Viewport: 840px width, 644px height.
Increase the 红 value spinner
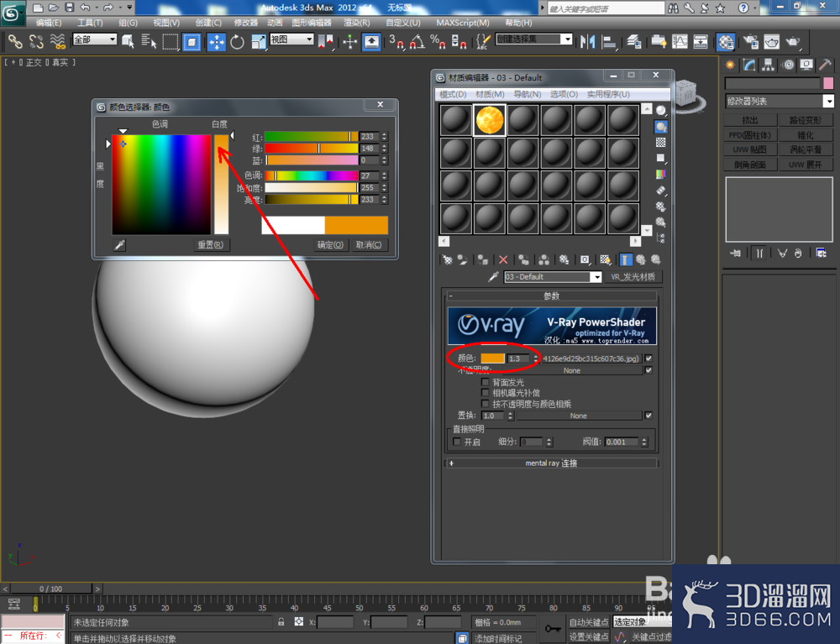coord(384,134)
